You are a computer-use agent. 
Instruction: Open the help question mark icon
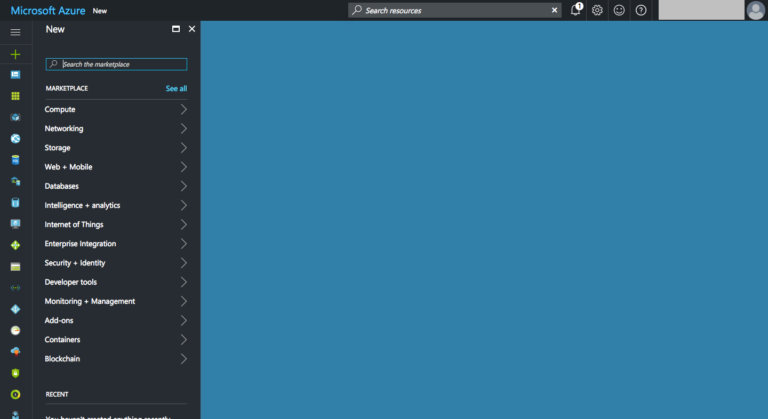pyautogui.click(x=641, y=10)
